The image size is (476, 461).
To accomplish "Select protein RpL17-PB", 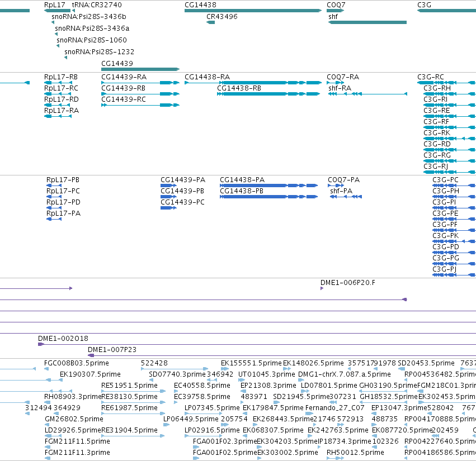I will (x=54, y=186).
